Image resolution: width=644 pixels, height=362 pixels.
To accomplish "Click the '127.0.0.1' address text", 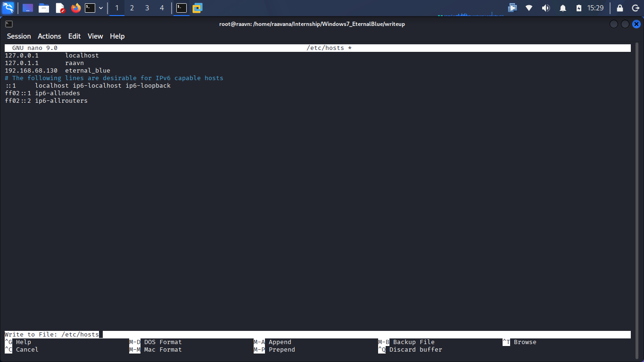I will click(x=22, y=56).
